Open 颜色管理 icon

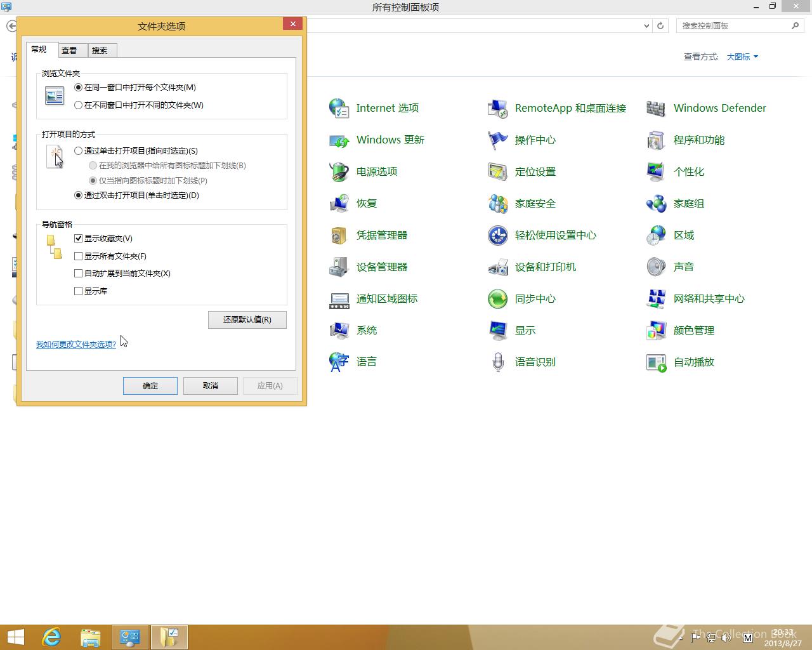tap(656, 330)
